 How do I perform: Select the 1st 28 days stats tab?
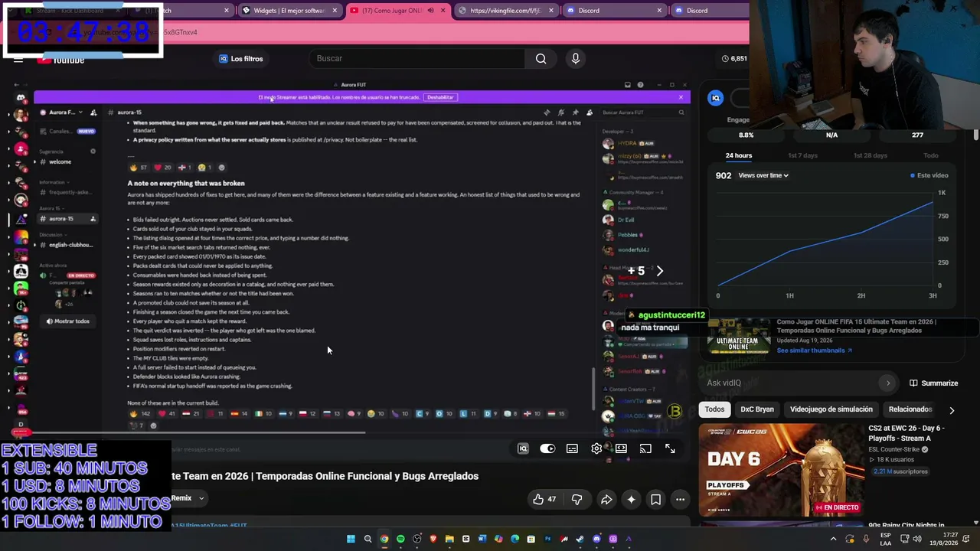click(871, 155)
